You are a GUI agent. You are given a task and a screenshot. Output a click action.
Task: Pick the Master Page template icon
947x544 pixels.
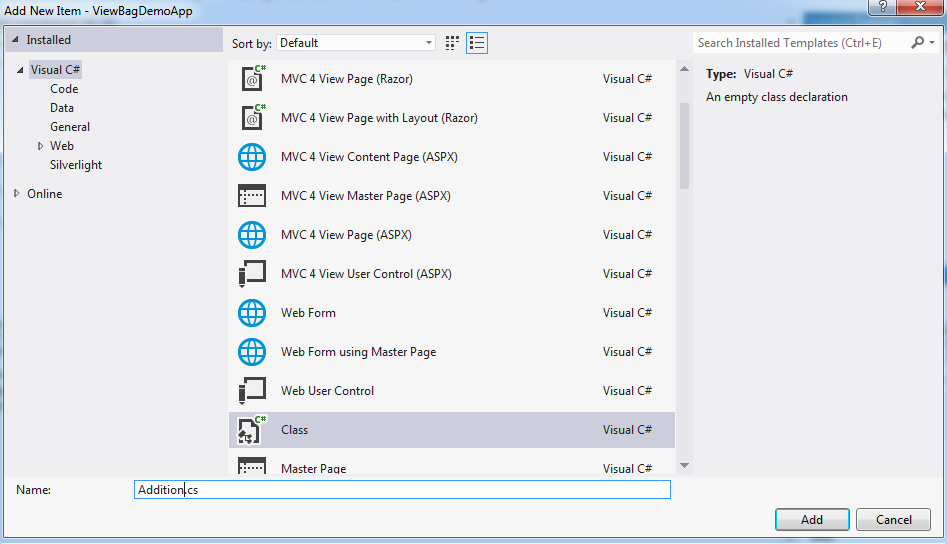pyautogui.click(x=252, y=466)
